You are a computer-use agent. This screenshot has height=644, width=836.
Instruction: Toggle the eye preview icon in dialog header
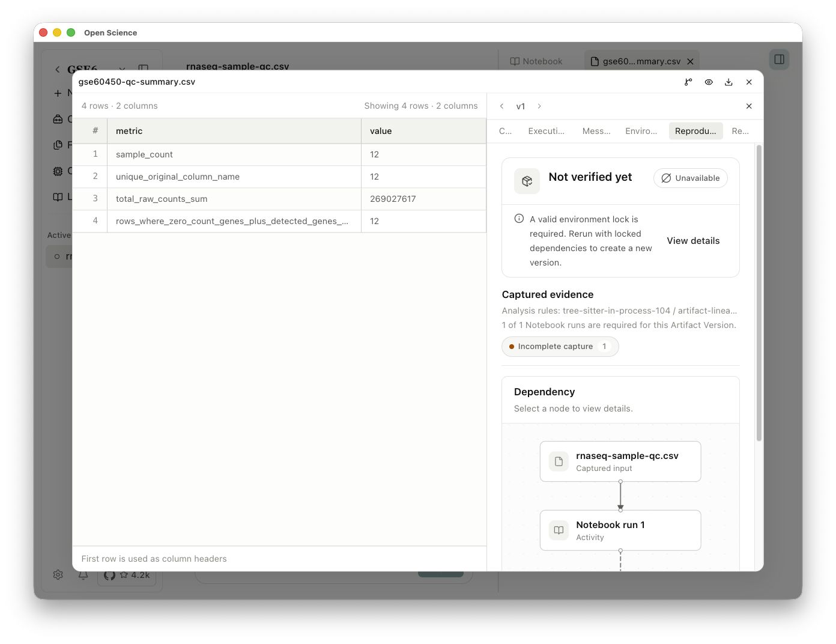pyautogui.click(x=709, y=82)
